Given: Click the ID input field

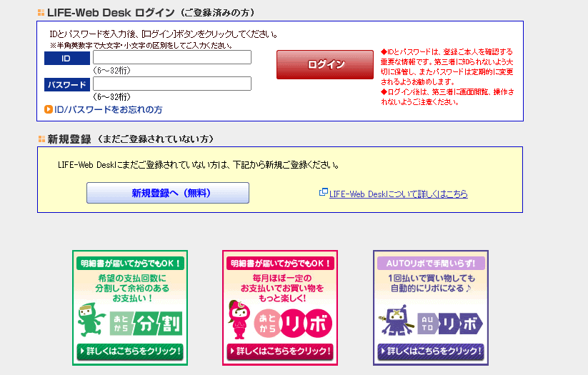Looking at the screenshot, I should [172, 57].
